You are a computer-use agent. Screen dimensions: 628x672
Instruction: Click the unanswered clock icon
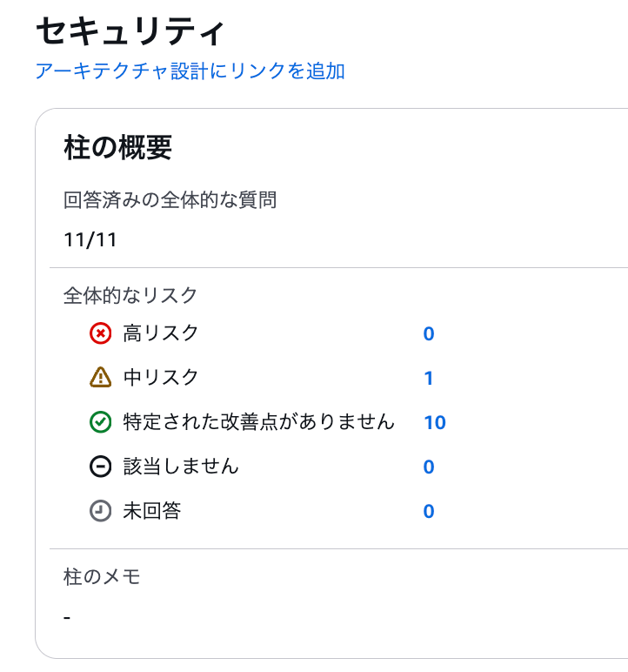[x=101, y=511]
